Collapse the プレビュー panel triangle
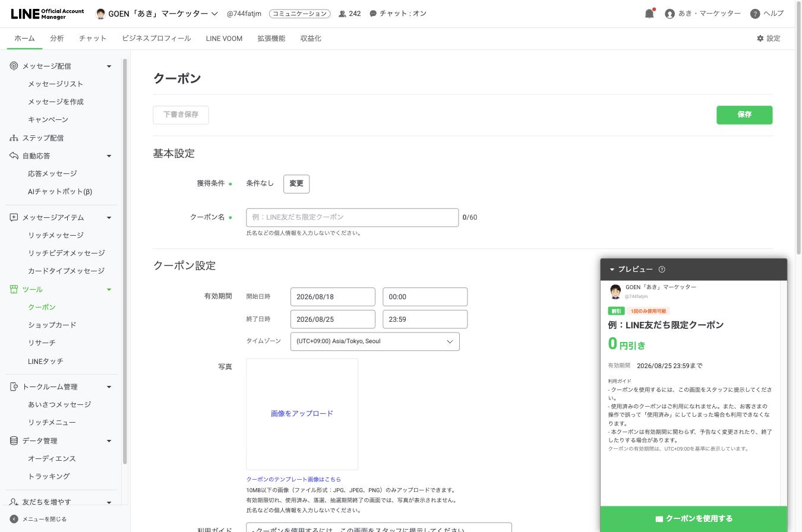 tap(612, 270)
